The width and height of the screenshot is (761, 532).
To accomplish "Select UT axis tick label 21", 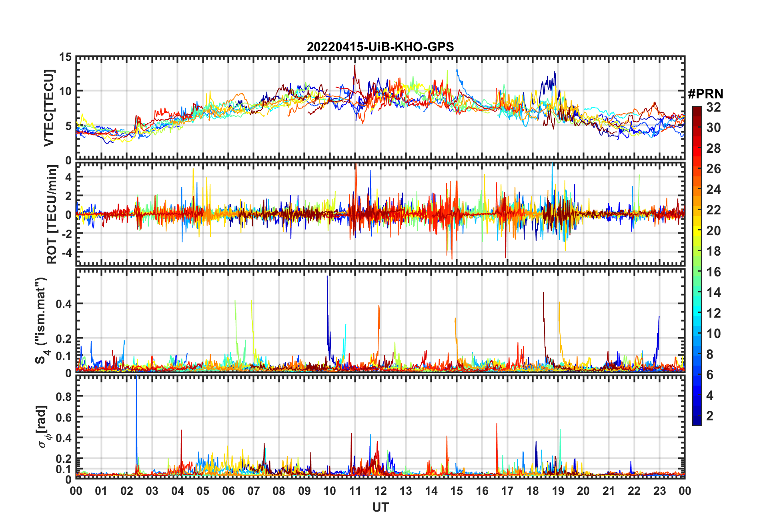I will [x=609, y=491].
